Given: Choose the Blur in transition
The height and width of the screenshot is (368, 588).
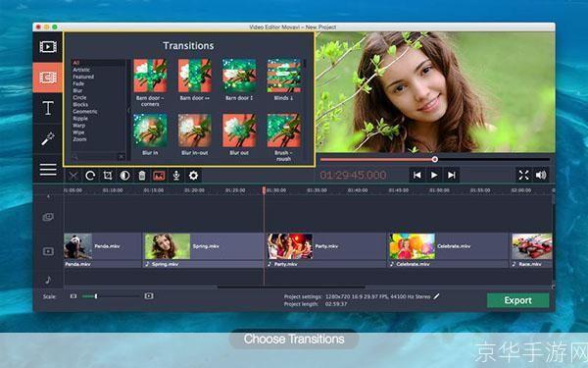Looking at the screenshot, I should (x=150, y=131).
